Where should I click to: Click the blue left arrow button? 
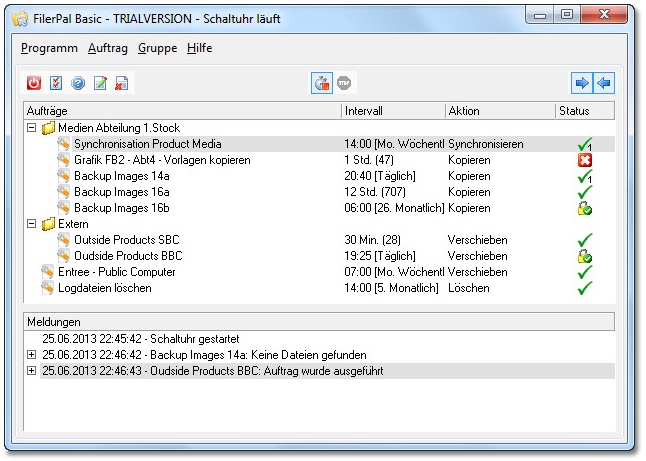pos(604,83)
